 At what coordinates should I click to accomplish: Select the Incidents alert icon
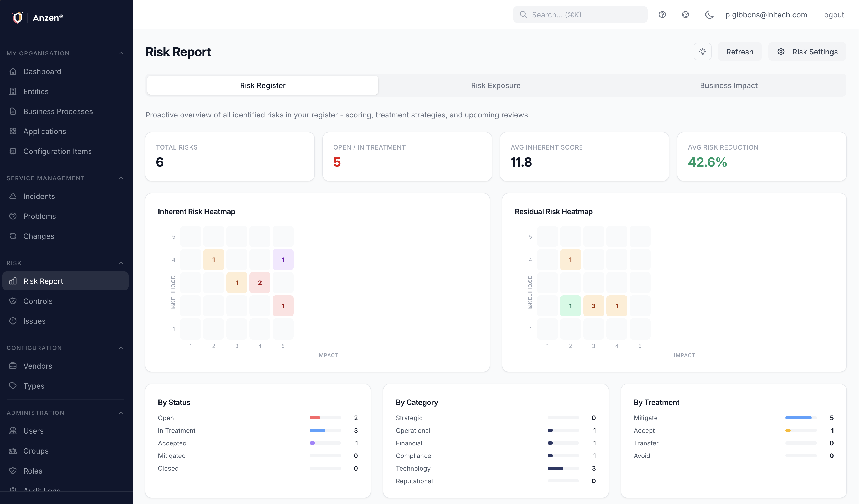pyautogui.click(x=13, y=196)
